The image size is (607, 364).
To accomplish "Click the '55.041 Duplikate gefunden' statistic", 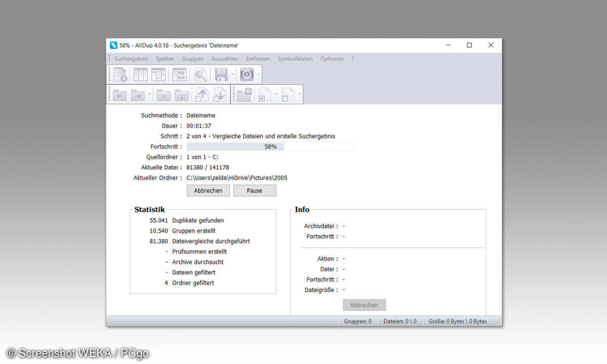I will [187, 220].
